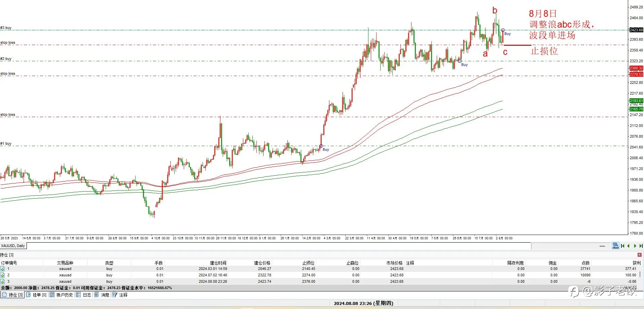Sort by 类型 column header
This screenshot has height=309, width=644.
coord(109,263)
